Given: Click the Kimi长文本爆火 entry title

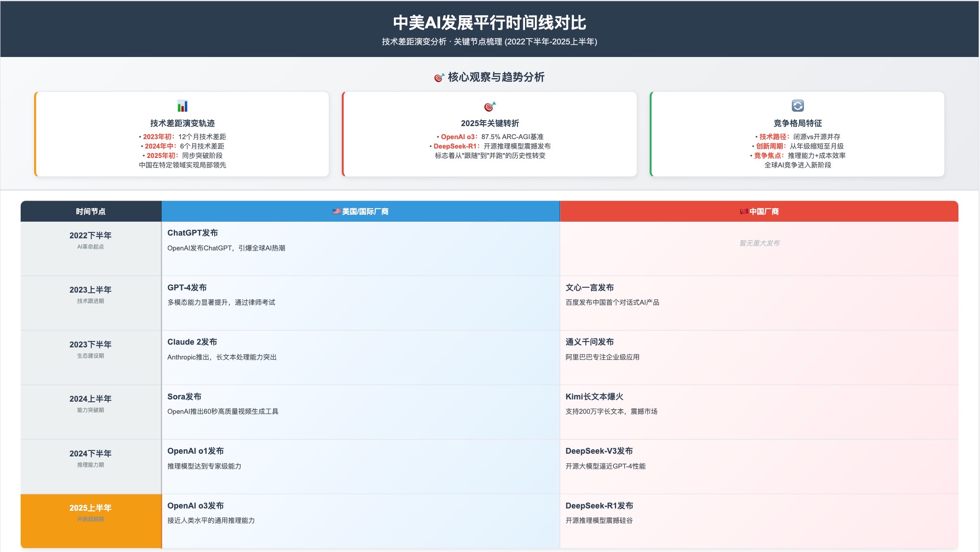Looking at the screenshot, I should (x=594, y=397).
